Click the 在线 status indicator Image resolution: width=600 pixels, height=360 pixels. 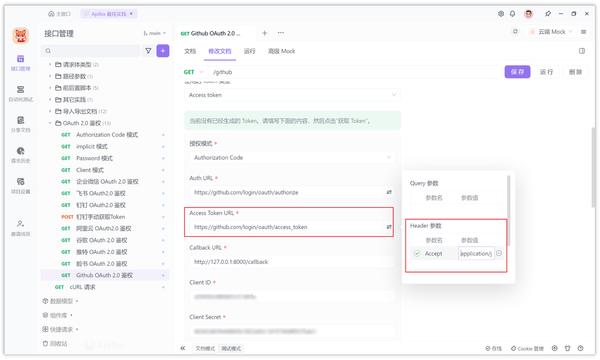[x=494, y=349]
